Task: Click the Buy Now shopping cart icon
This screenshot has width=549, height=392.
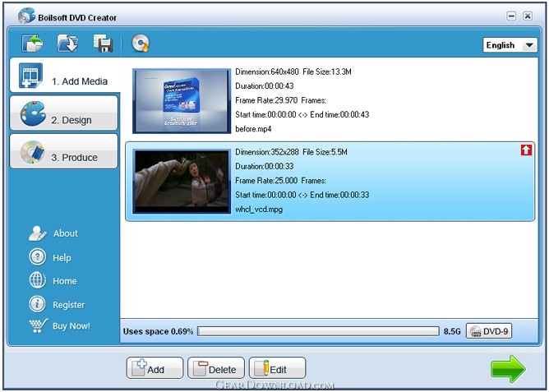Action: (38, 325)
